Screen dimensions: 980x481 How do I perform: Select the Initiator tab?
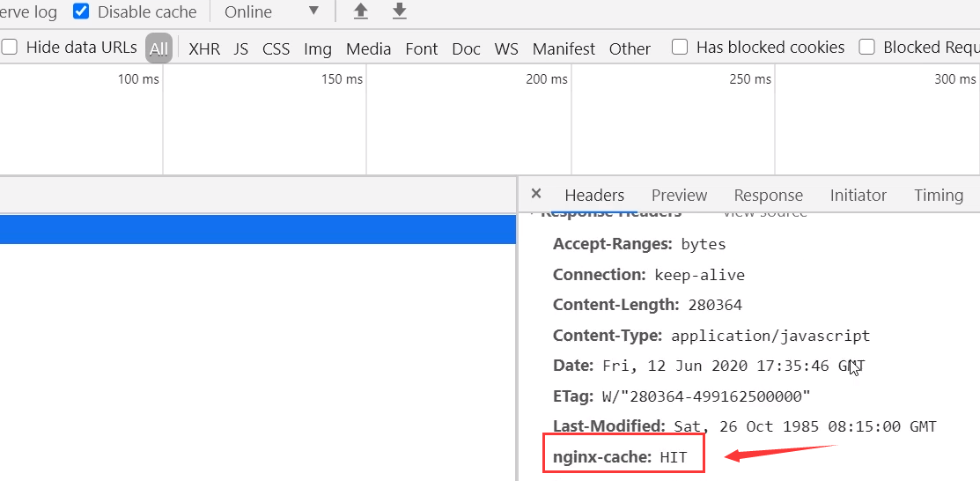(858, 196)
